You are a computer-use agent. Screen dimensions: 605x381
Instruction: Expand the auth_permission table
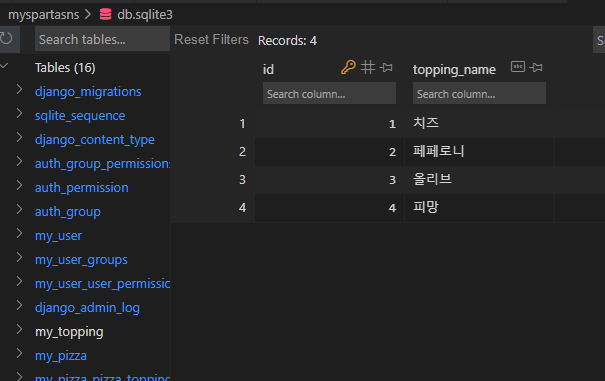coord(19,186)
